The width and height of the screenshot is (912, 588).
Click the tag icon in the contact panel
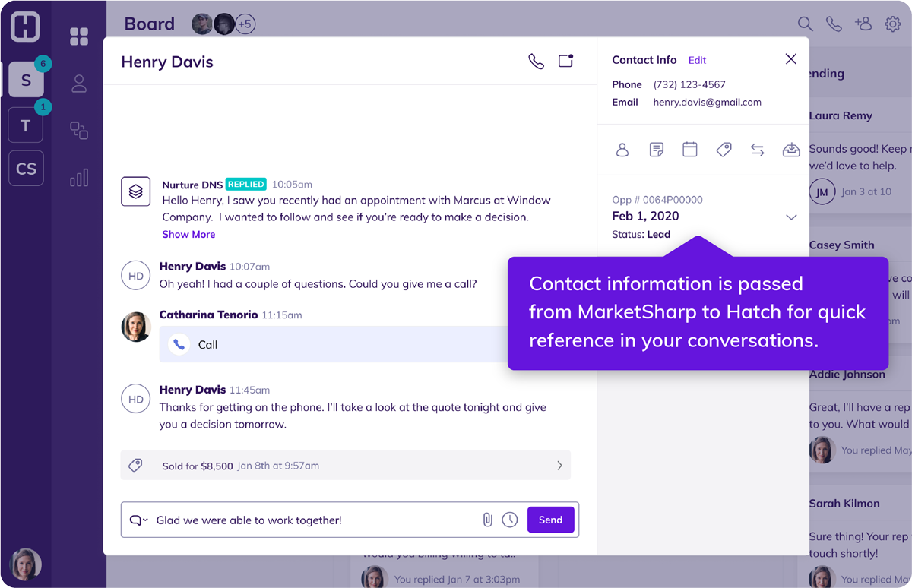coord(724,150)
